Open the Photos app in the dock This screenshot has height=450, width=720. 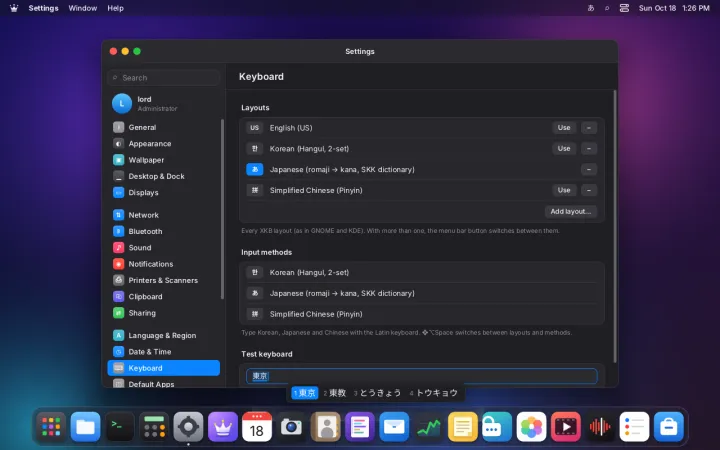tap(531, 427)
